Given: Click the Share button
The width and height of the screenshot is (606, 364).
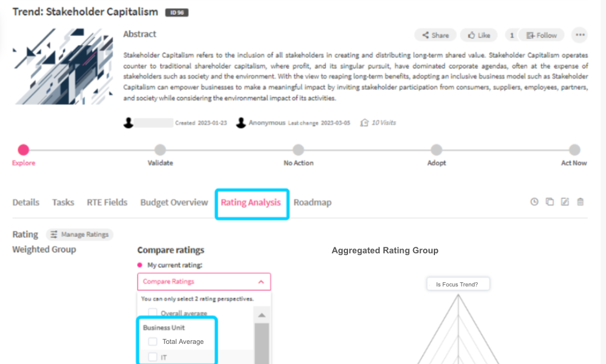Looking at the screenshot, I should pos(435,36).
